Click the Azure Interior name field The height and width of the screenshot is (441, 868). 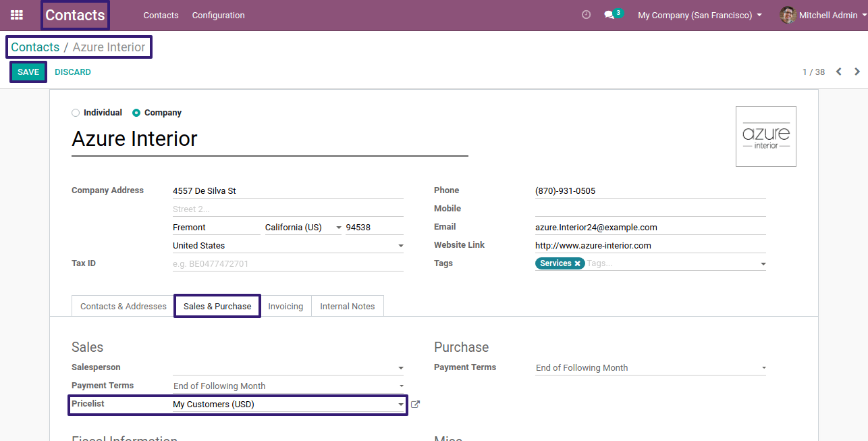270,139
